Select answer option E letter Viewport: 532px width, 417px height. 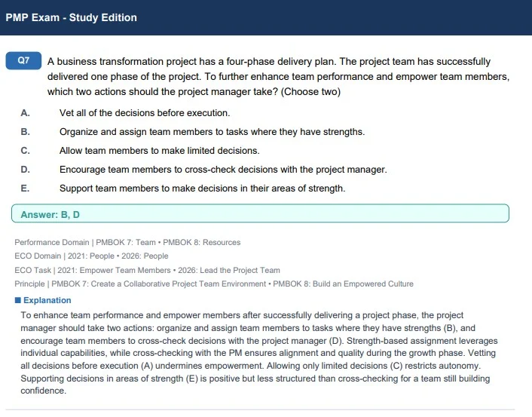click(x=25, y=188)
